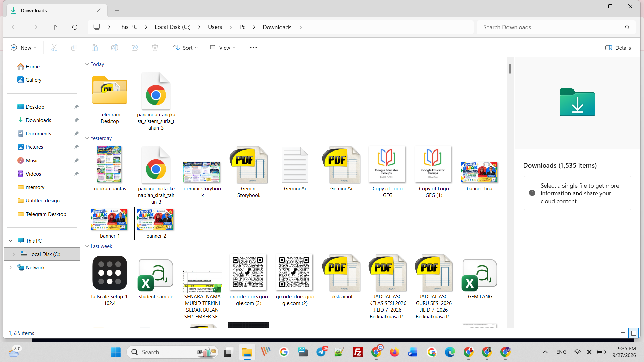Image resolution: width=644 pixels, height=362 pixels.
Task: Select the student-sample Excel file
Action: pyautogui.click(x=156, y=278)
